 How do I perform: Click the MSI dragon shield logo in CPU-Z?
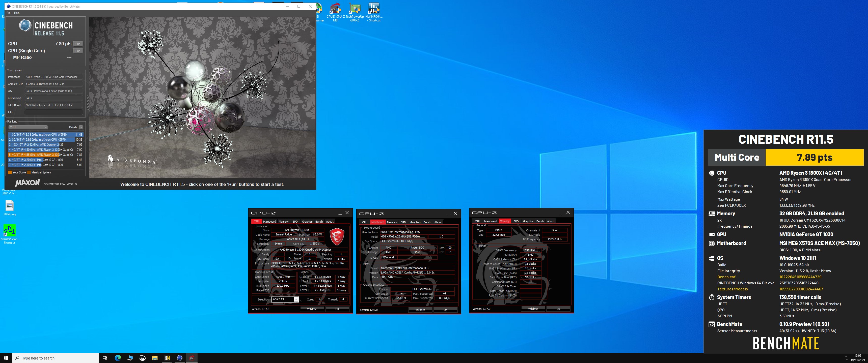(x=337, y=236)
